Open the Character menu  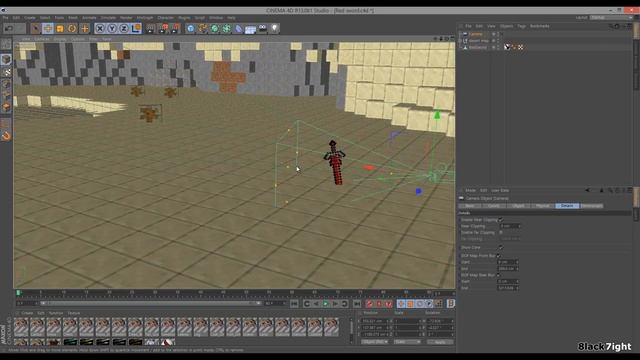point(166,18)
